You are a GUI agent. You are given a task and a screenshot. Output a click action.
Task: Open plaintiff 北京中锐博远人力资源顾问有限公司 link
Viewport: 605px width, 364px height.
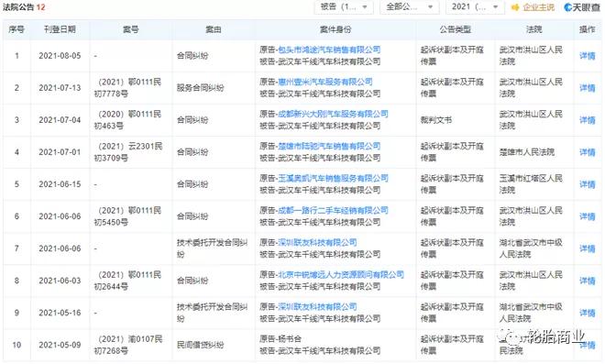(x=341, y=274)
